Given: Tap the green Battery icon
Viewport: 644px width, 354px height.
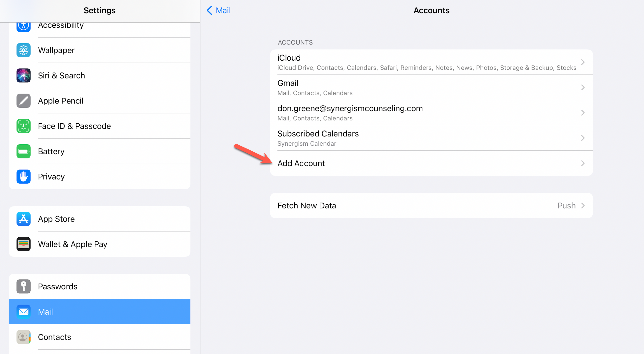Looking at the screenshot, I should coord(23,151).
